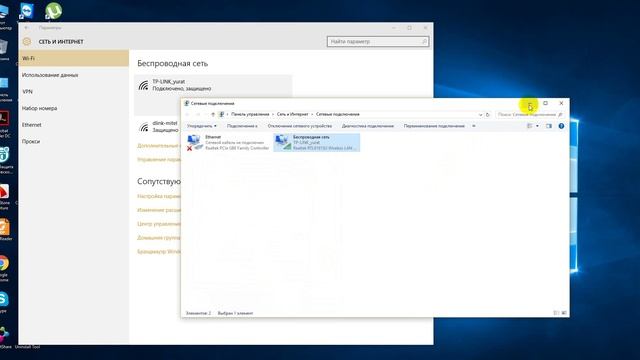This screenshot has height=360, width=640.
Task: Click Подключение к in the toolbar
Action: click(x=242, y=126)
